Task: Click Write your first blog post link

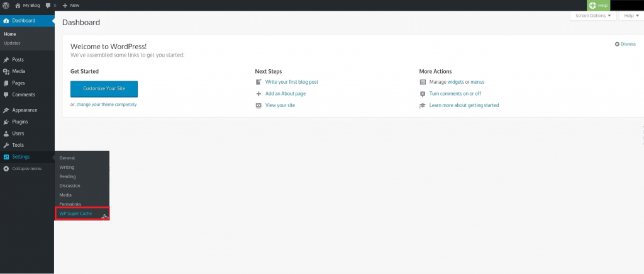Action: (x=292, y=82)
